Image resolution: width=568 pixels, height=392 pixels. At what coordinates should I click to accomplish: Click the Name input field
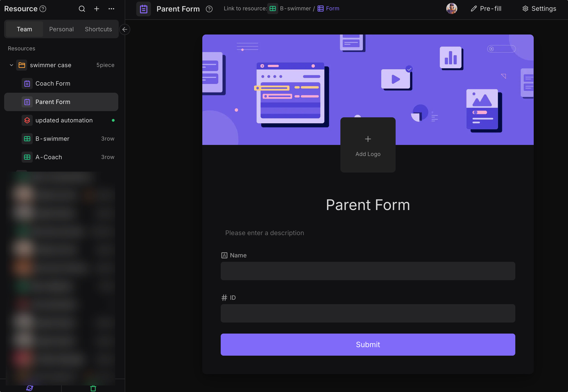click(368, 271)
